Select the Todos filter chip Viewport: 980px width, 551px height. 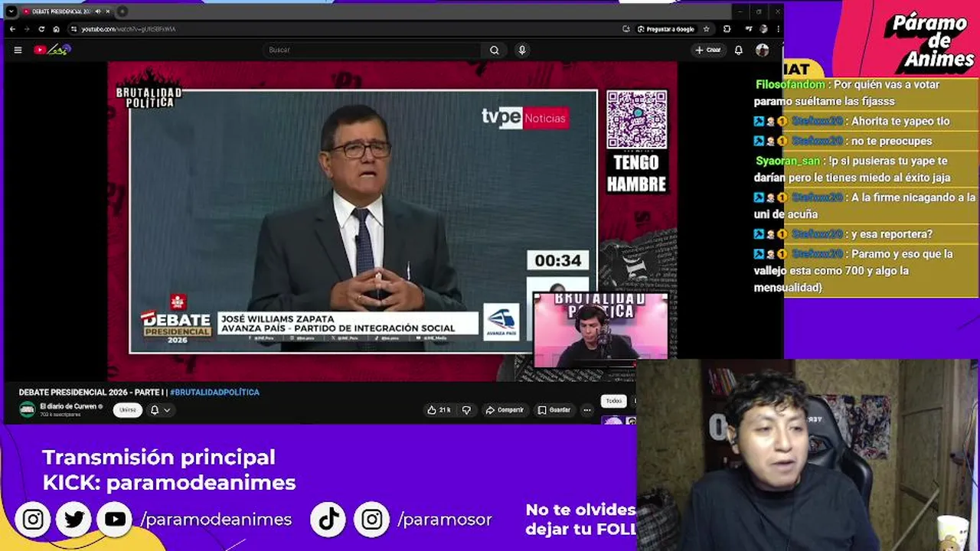[x=614, y=401]
